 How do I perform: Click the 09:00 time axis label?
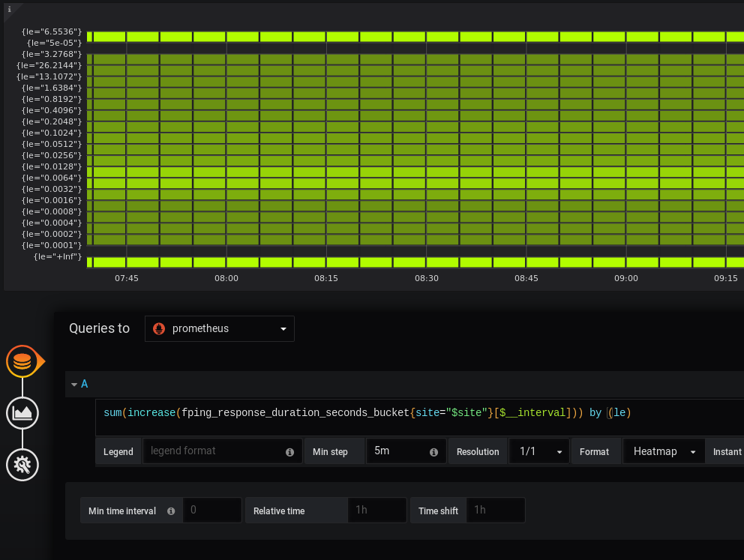(626, 278)
